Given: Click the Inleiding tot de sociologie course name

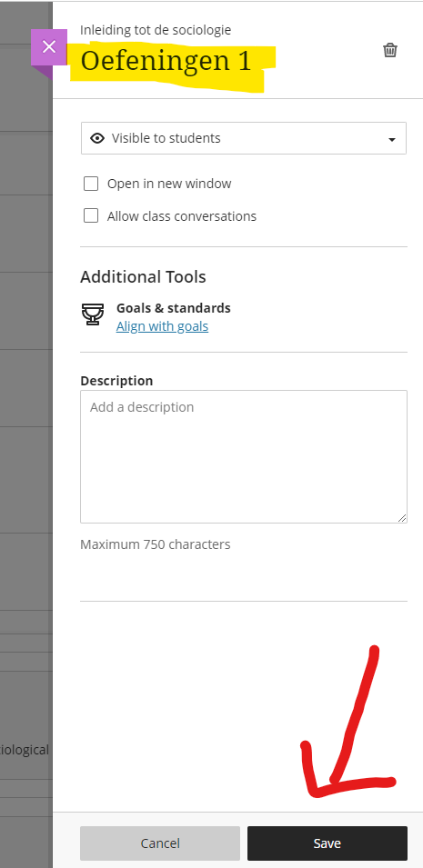Looking at the screenshot, I should (x=156, y=30).
